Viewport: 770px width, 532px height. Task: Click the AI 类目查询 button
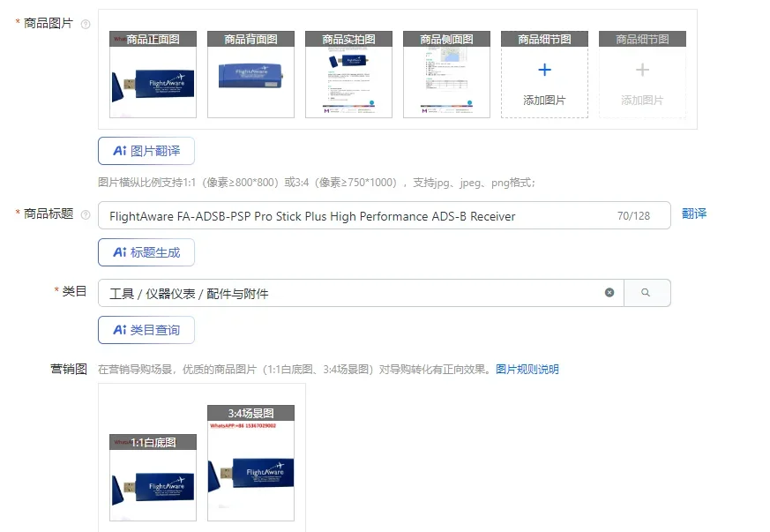pyautogui.click(x=146, y=330)
